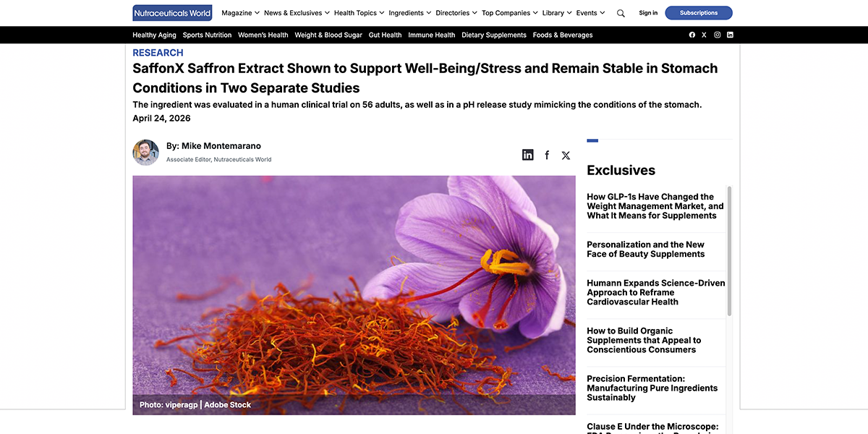
Task: Open the RESEARCH category link
Action: 158,53
